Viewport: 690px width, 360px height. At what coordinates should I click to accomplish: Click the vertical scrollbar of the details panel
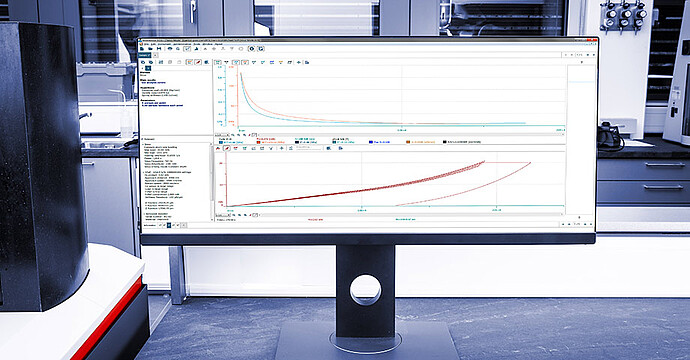pos(212,181)
